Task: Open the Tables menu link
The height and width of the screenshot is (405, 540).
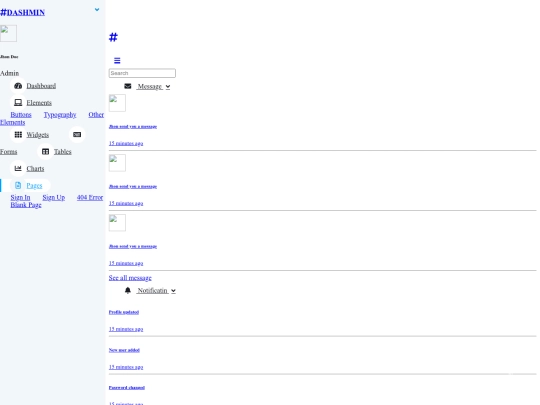Action: [63, 152]
